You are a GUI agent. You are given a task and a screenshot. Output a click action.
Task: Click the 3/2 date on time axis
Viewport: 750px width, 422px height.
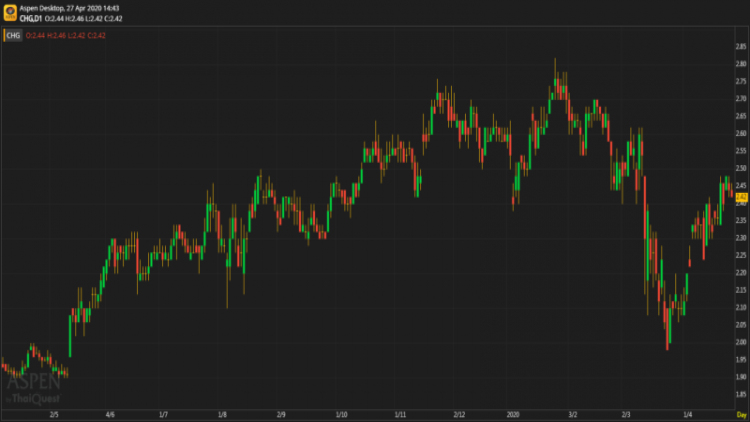pos(573,413)
